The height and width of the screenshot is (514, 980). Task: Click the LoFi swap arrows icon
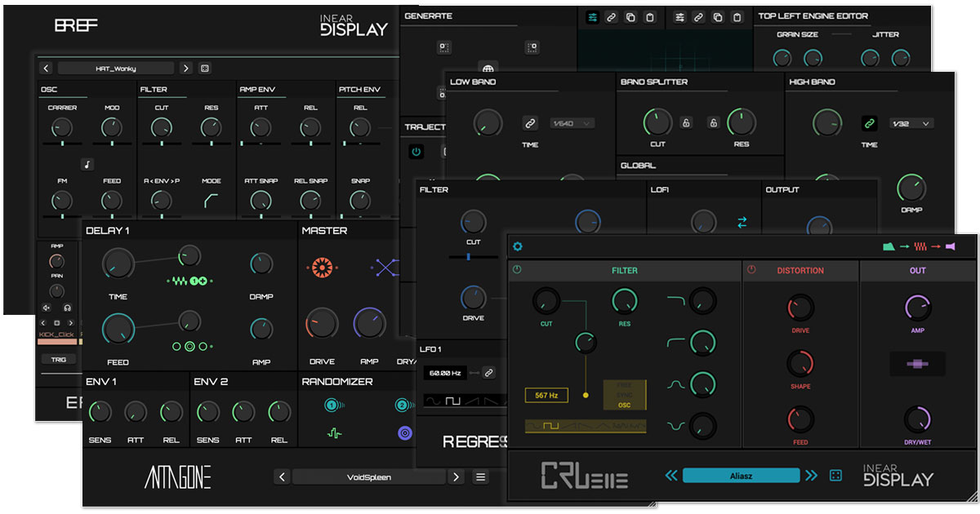742,222
